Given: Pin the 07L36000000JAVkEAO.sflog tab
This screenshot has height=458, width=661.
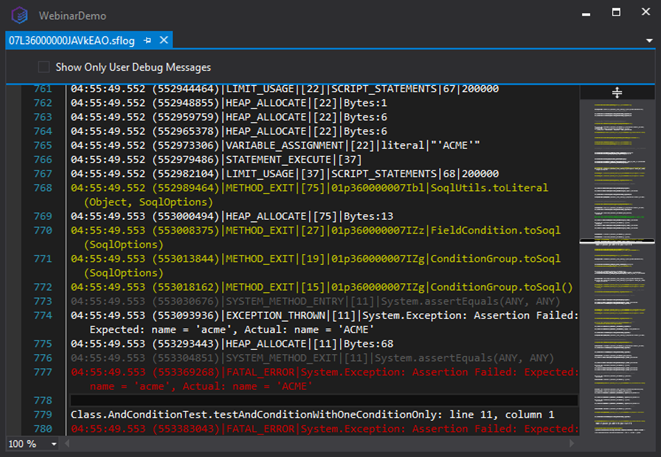Looking at the screenshot, I should pos(147,40).
